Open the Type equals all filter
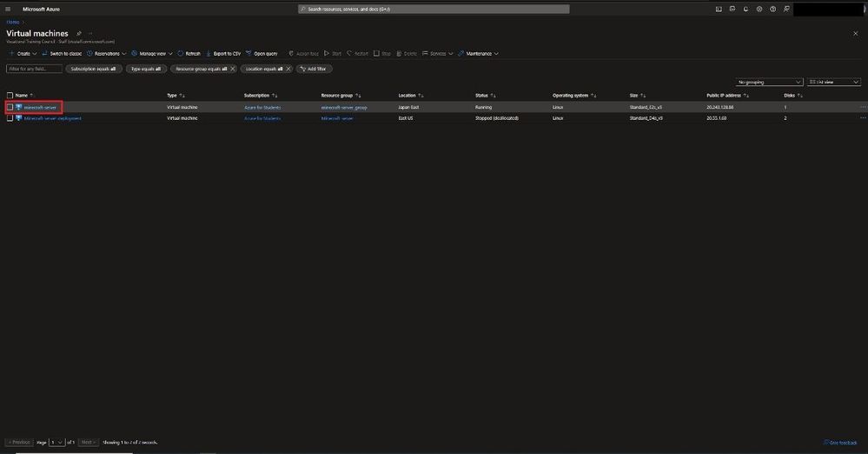 (x=146, y=69)
